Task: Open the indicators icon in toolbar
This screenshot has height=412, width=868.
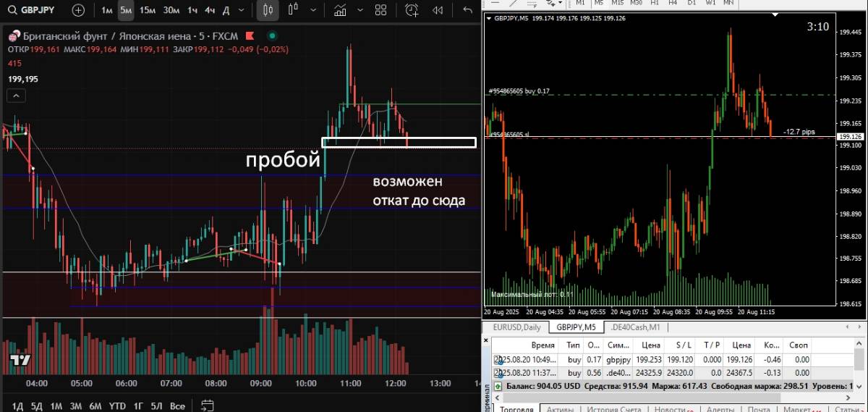Action: click(340, 10)
